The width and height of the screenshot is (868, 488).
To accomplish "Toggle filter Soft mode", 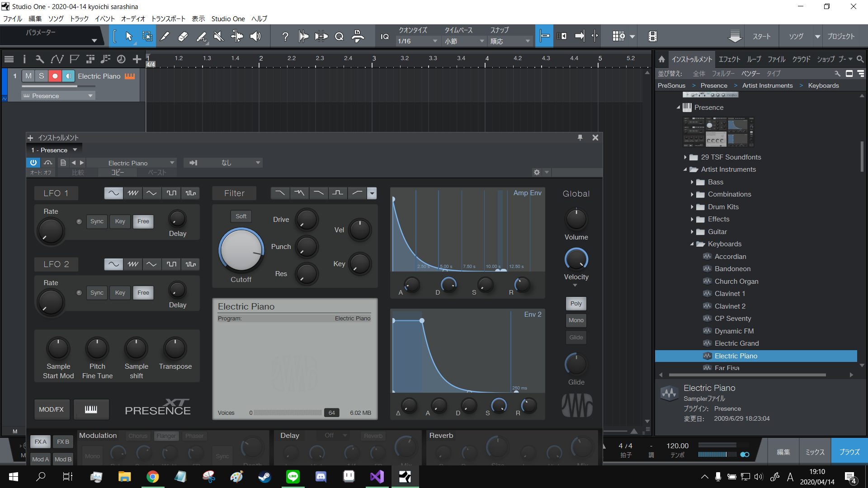I will point(241,216).
